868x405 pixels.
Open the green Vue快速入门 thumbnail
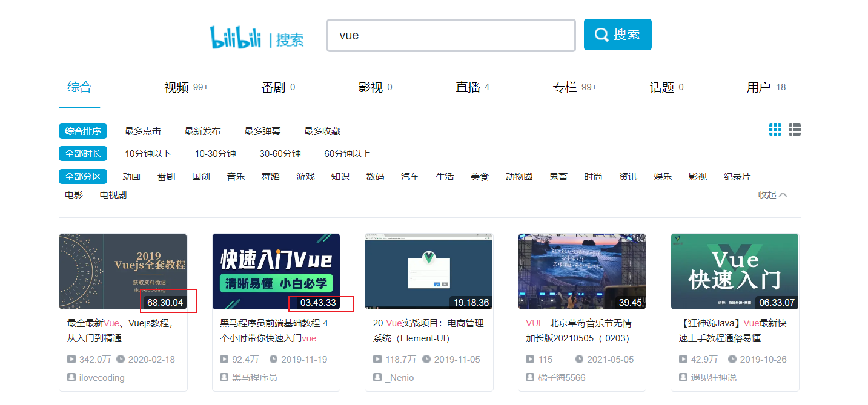735,271
